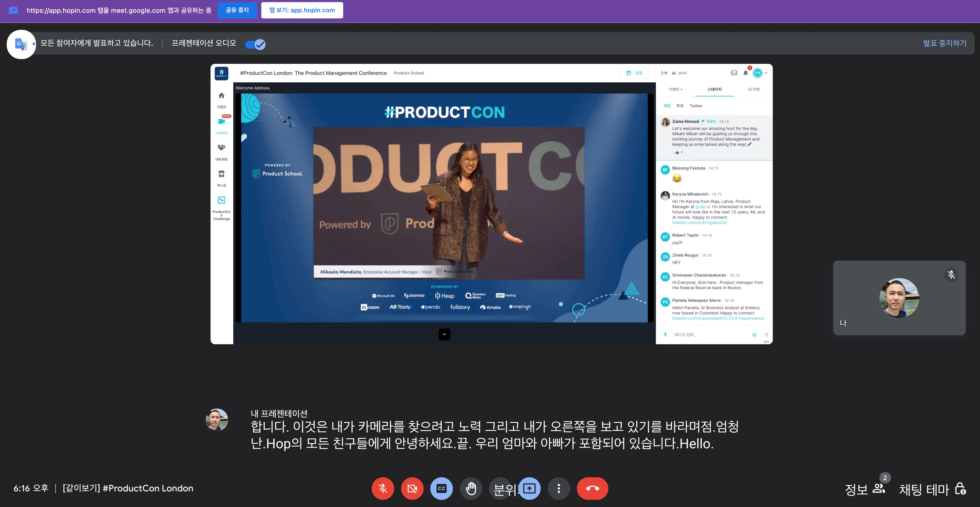Click the mail envelope icon in Hopin header

click(x=734, y=73)
